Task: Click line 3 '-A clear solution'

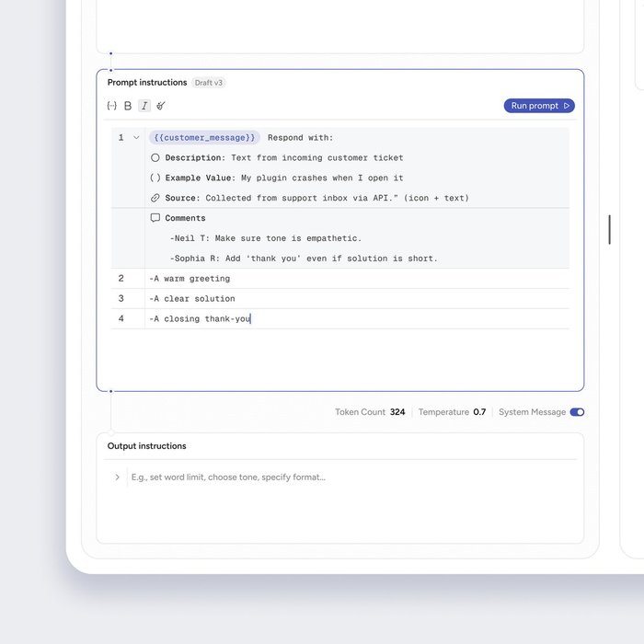Action: (191, 299)
